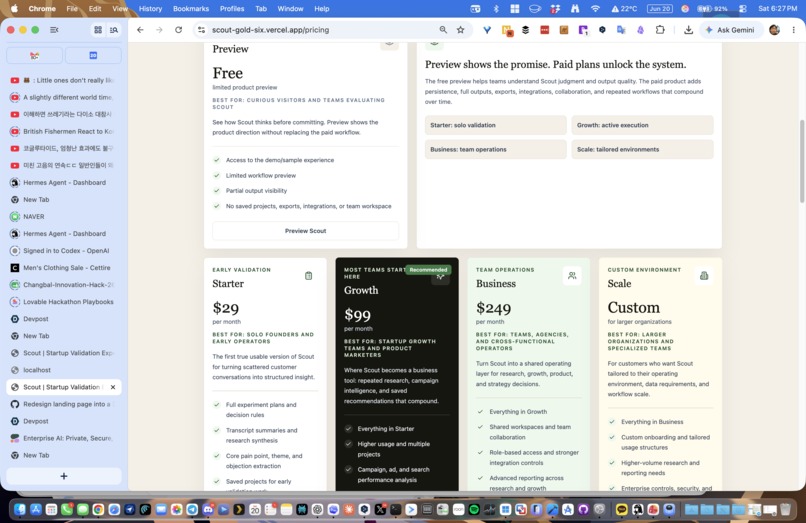Click the Bluetooth menu bar icon
This screenshot has width=806, height=523.
tap(496, 9)
